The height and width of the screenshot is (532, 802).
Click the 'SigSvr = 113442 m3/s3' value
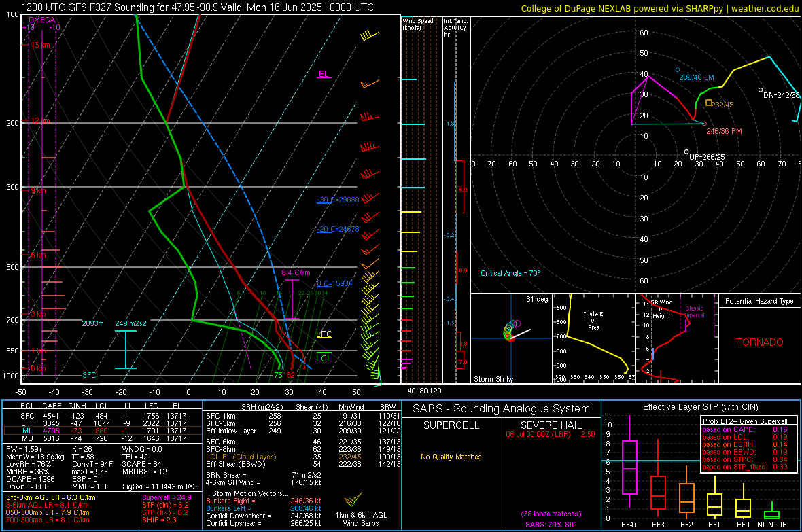click(160, 486)
